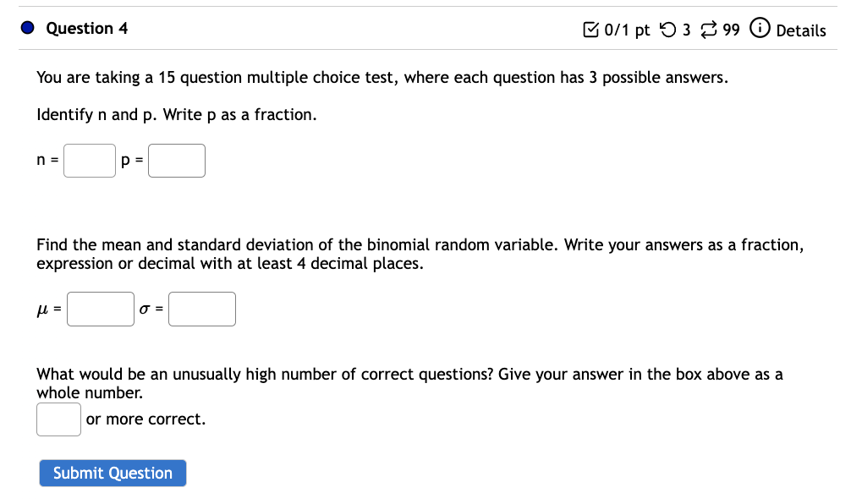Click the reroll arrows icon next to 99

[708, 30]
